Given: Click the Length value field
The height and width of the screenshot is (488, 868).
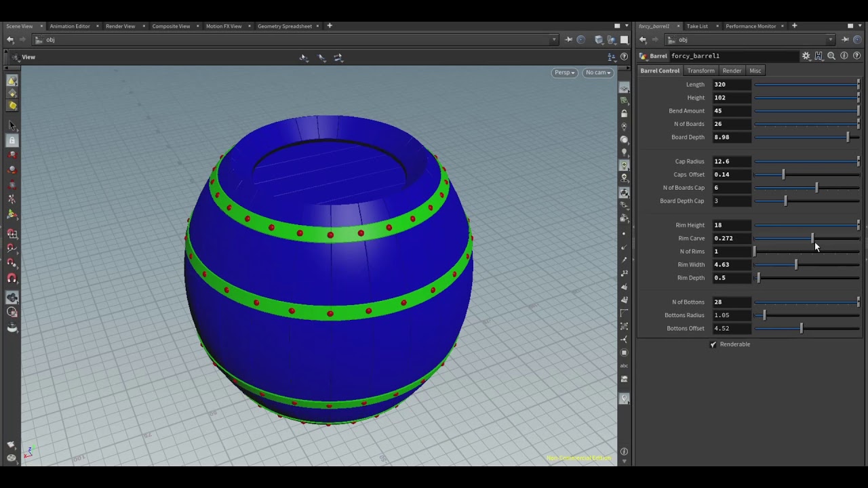Looking at the screenshot, I should [x=732, y=85].
